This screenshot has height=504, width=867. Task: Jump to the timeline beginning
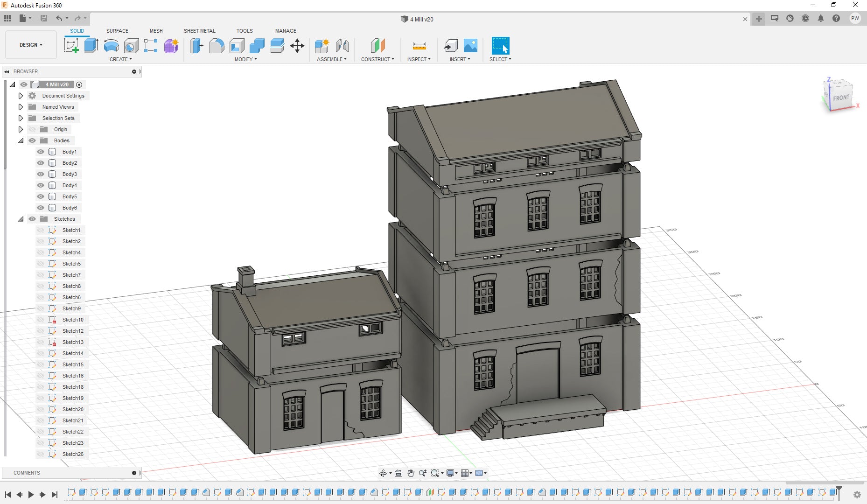coord(8,495)
